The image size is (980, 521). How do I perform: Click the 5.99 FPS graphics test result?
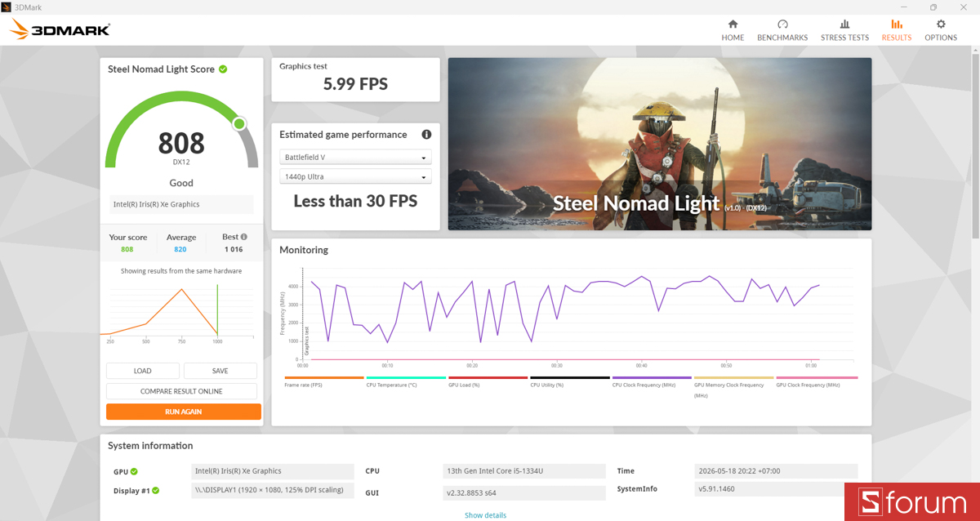click(x=355, y=84)
